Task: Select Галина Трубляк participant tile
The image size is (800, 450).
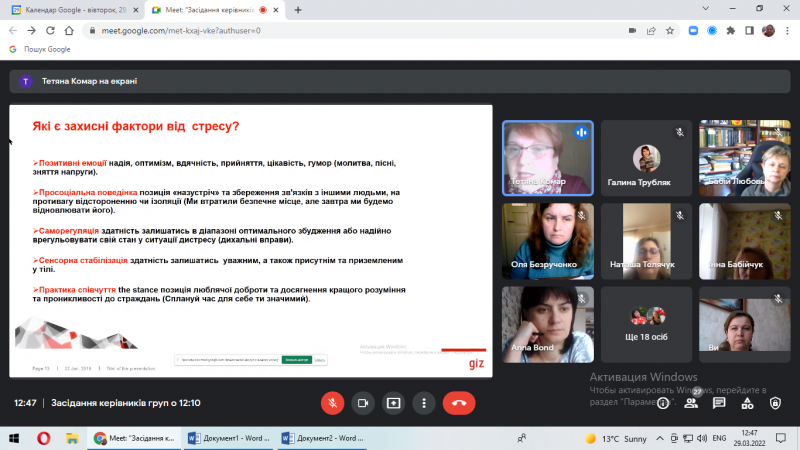Action: pos(646,158)
